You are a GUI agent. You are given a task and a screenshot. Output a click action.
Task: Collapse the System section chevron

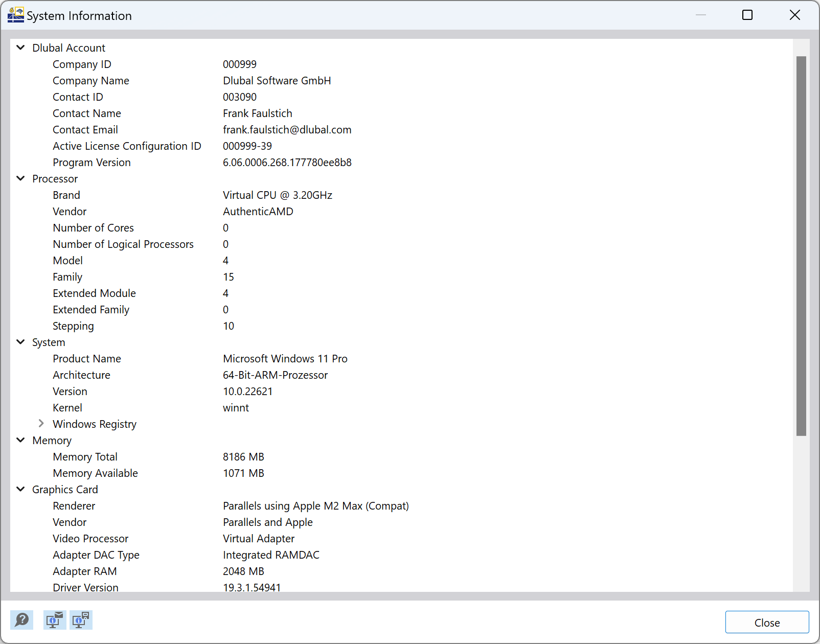click(x=21, y=342)
